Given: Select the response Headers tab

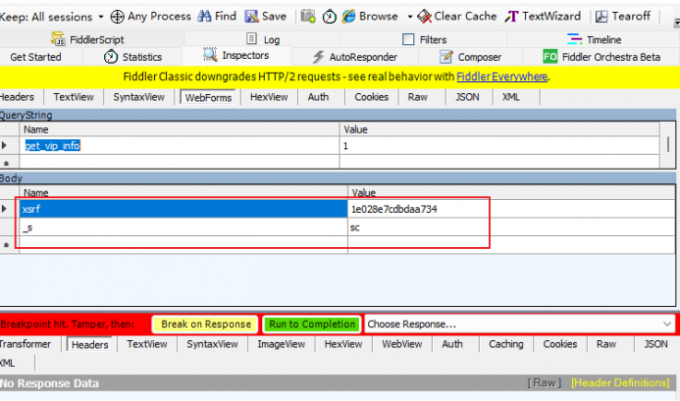Looking at the screenshot, I should coord(90,345).
